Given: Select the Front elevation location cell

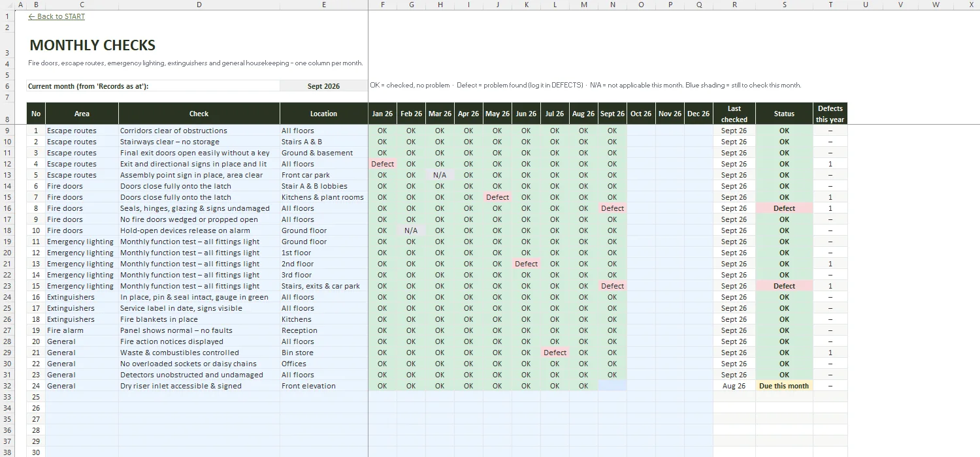Looking at the screenshot, I should click(x=324, y=386).
